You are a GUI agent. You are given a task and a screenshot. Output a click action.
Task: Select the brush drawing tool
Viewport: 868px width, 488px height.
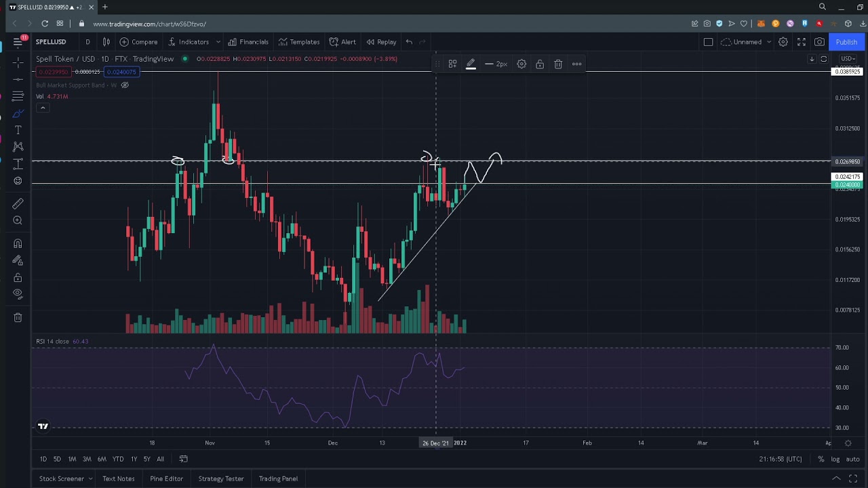pyautogui.click(x=18, y=113)
